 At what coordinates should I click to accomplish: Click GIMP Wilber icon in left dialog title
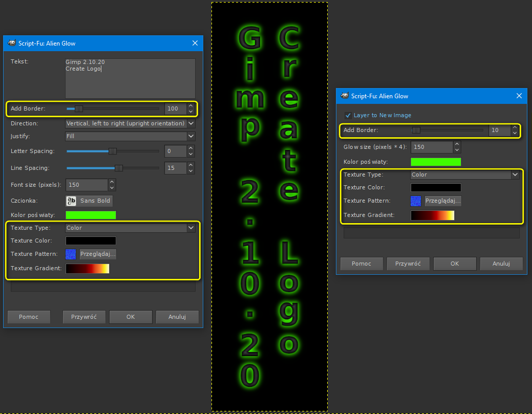pos(12,43)
